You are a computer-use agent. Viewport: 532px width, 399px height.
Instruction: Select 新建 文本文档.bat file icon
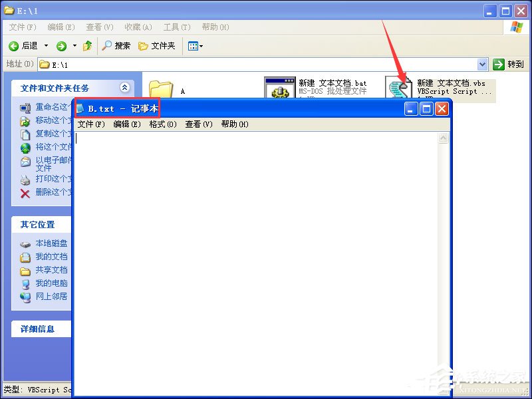tap(280, 88)
